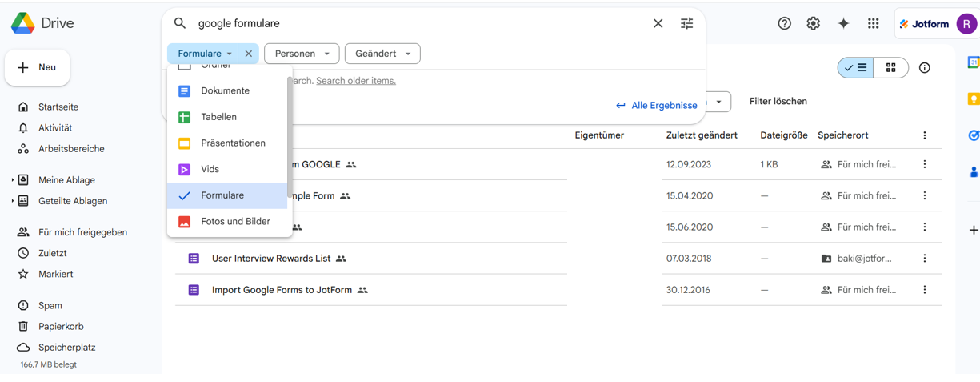Clear the search query with X icon
The image size is (980, 382).
click(658, 24)
